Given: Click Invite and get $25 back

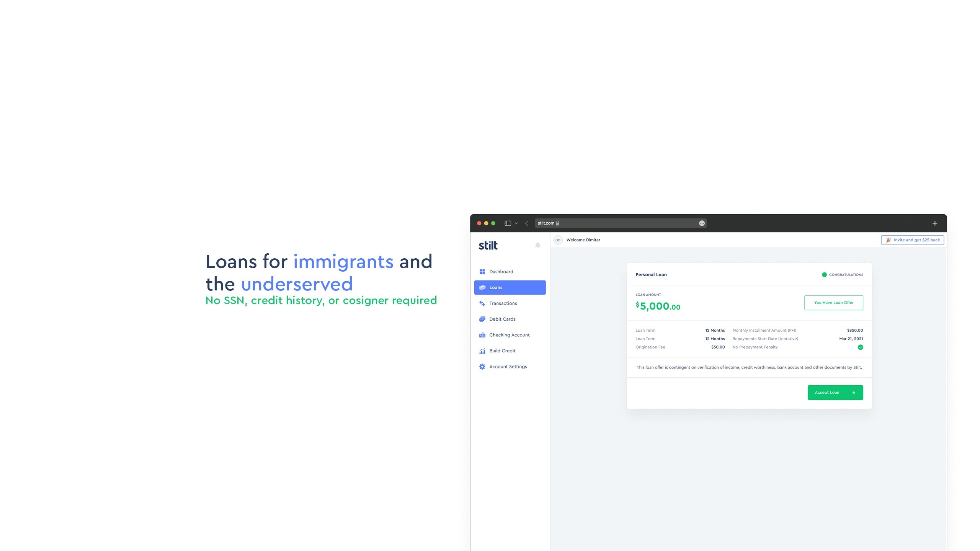Looking at the screenshot, I should [x=912, y=240].
